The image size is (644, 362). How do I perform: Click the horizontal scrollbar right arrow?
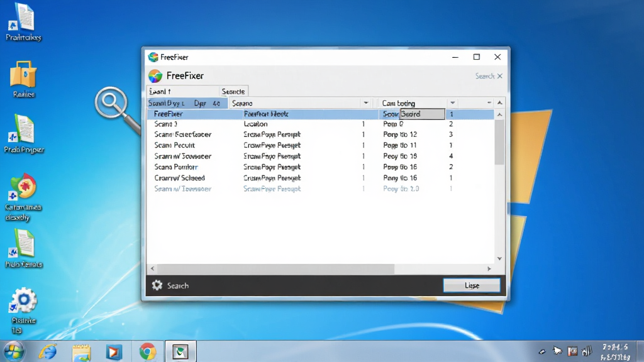[x=489, y=269]
